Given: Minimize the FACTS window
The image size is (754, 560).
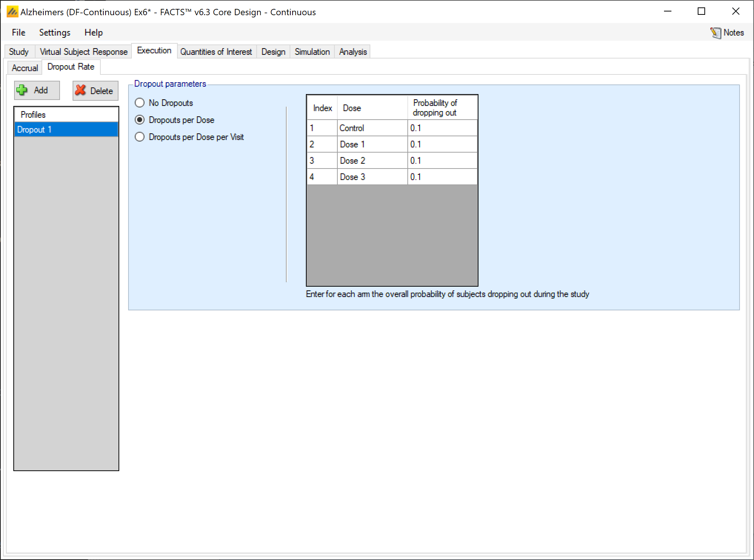Looking at the screenshot, I should coord(667,11).
